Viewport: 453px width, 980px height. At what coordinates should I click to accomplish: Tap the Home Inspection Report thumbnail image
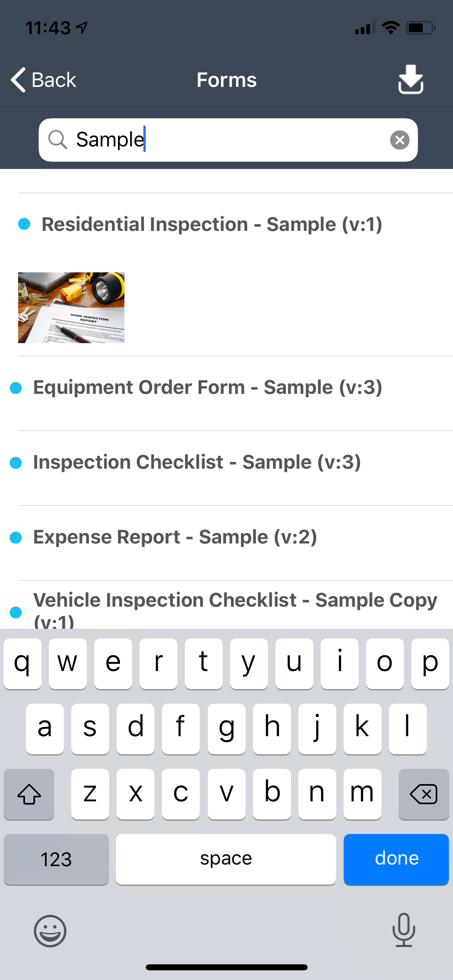pyautogui.click(x=71, y=307)
